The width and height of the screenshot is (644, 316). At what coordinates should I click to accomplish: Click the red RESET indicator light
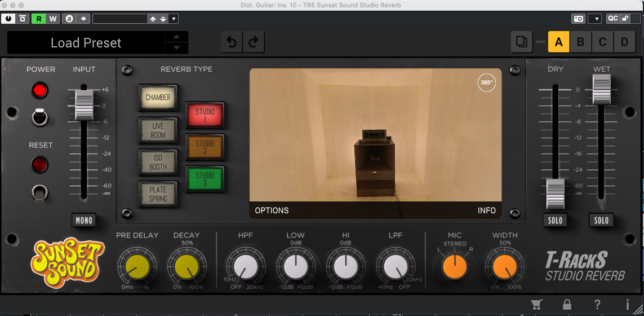click(40, 165)
